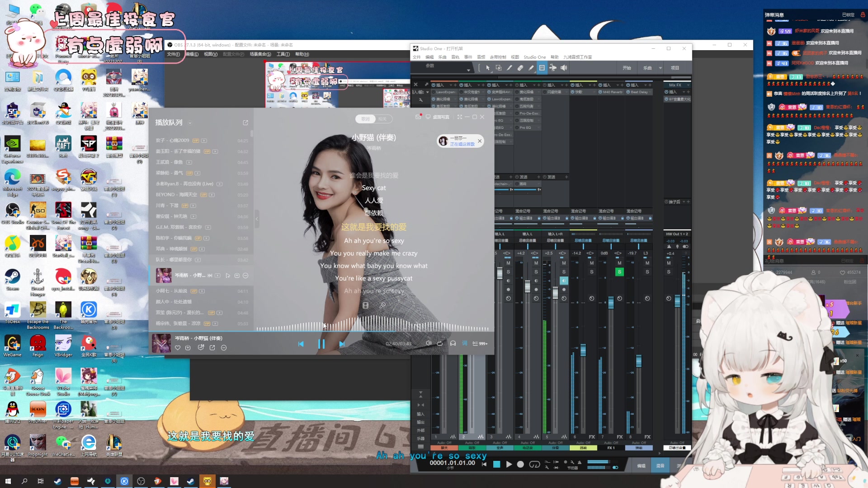Expand the 播放队列 playlist dropdown chevron

tap(190, 123)
